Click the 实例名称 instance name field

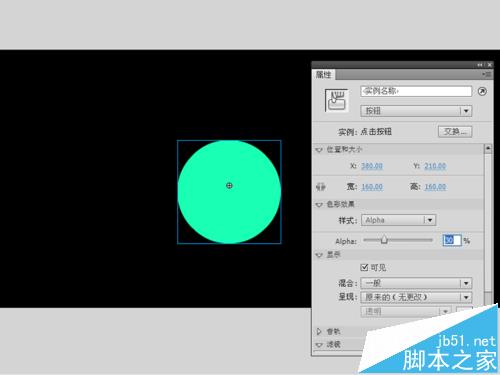416,91
